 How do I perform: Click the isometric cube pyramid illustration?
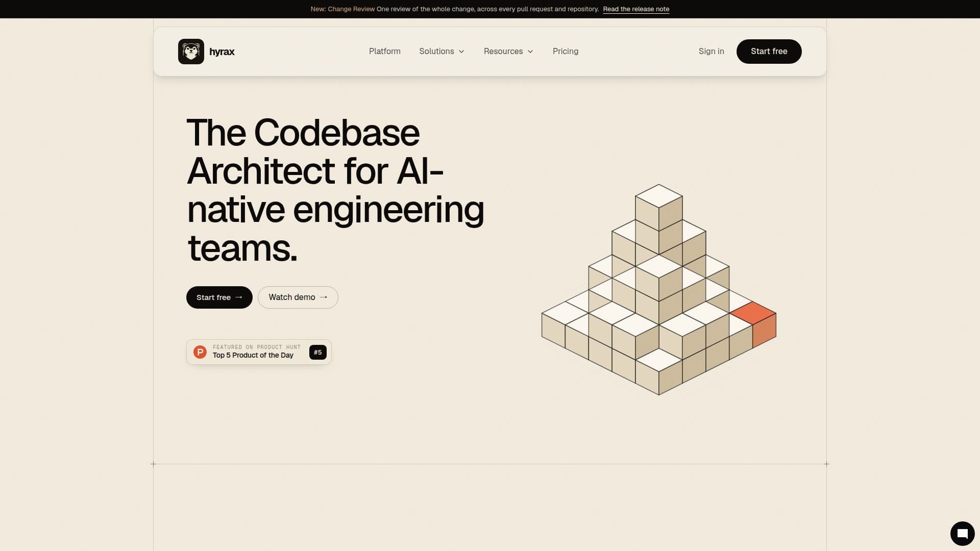(658, 290)
